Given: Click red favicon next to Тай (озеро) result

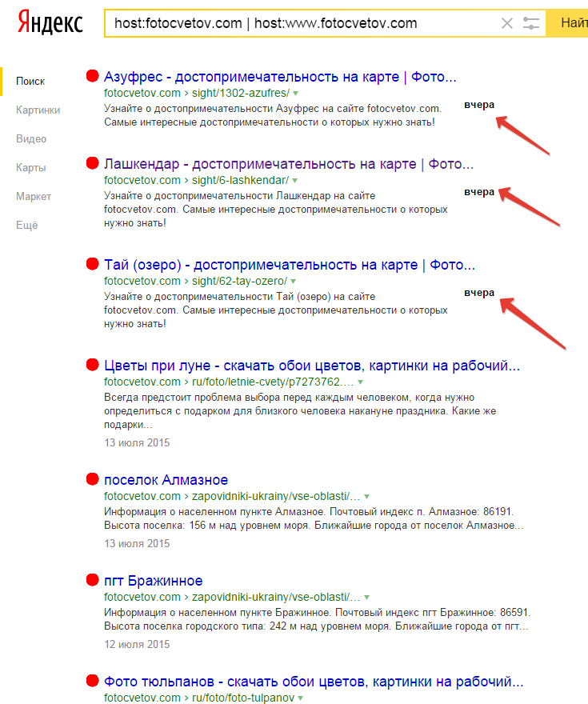Looking at the screenshot, I should [93, 264].
